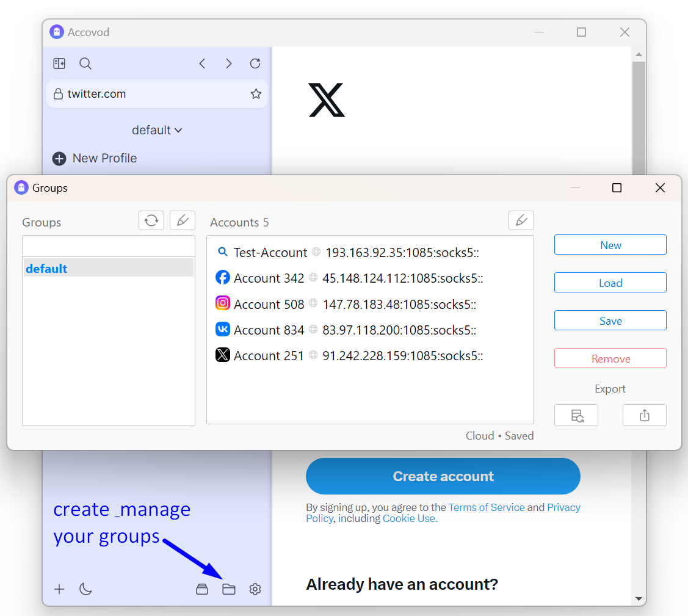Bookmark twitter.com with the star icon
The image size is (688, 616).
[x=256, y=93]
